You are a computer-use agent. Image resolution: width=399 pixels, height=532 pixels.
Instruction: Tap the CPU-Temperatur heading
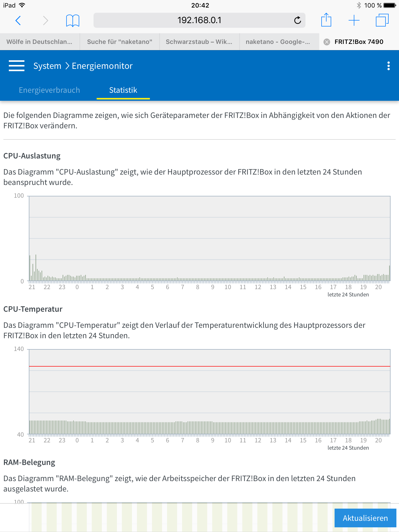tap(33, 309)
